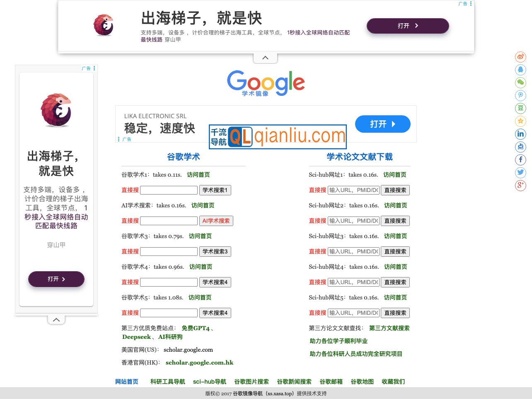532x399 pixels.
Task: Click the blue 打开 button in LIKA ad
Action: [x=382, y=124]
